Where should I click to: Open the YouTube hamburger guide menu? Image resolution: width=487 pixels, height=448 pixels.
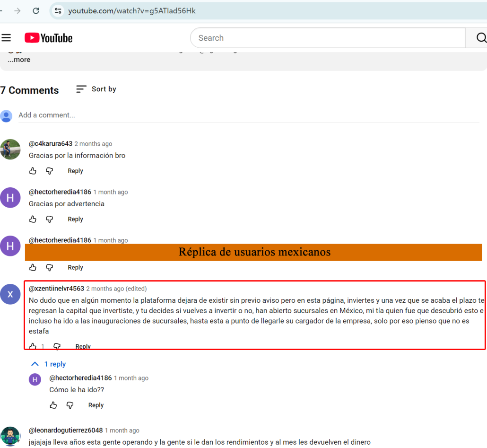(6, 38)
